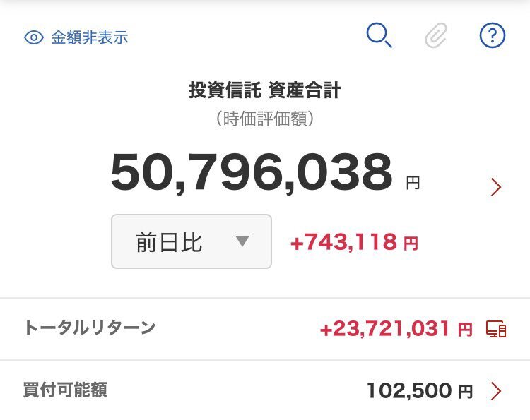Click the 50,796,038 total asset amount
The width and height of the screenshot is (530, 420).
coord(252,174)
